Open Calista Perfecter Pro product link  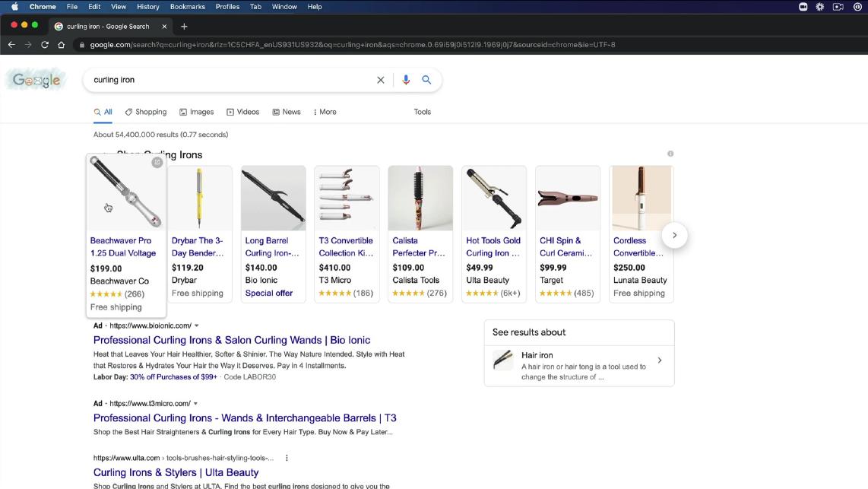click(419, 247)
